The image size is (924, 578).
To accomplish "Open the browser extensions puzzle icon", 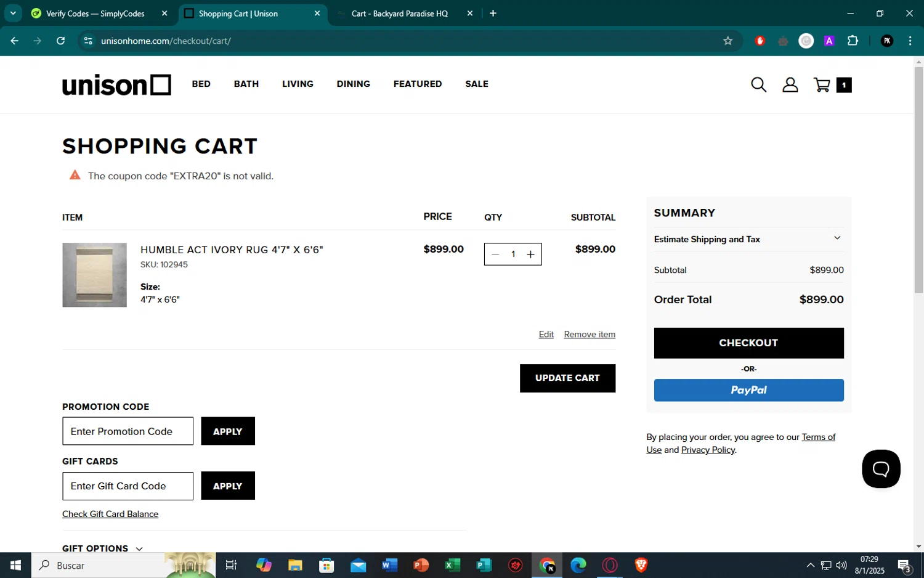I will click(853, 41).
